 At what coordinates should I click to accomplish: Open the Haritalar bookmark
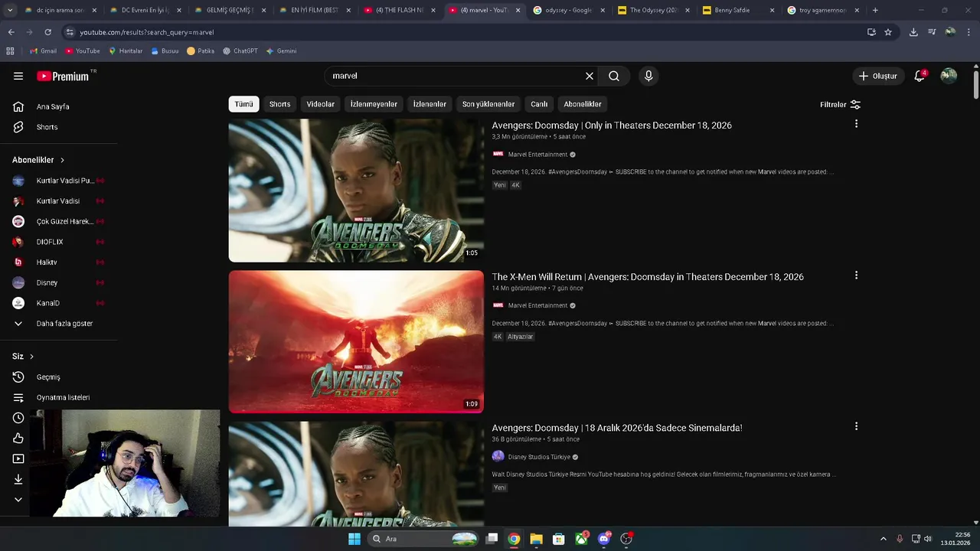point(126,51)
